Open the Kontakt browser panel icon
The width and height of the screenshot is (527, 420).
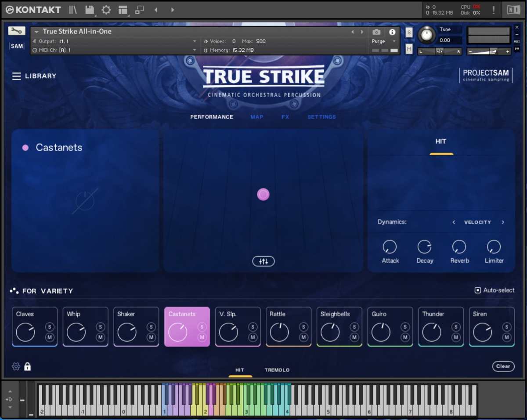(x=73, y=10)
